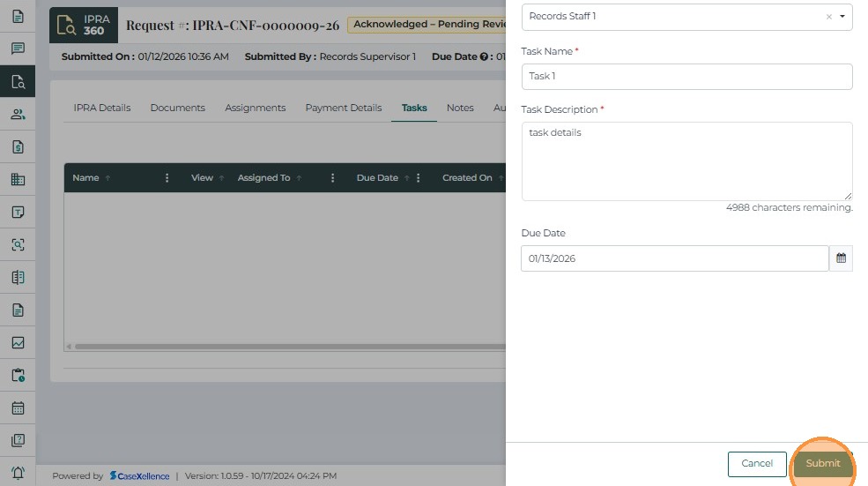Screen dimensions: 868x486
Task: Switch to the IPRA Details tab
Action: pyautogui.click(x=102, y=108)
